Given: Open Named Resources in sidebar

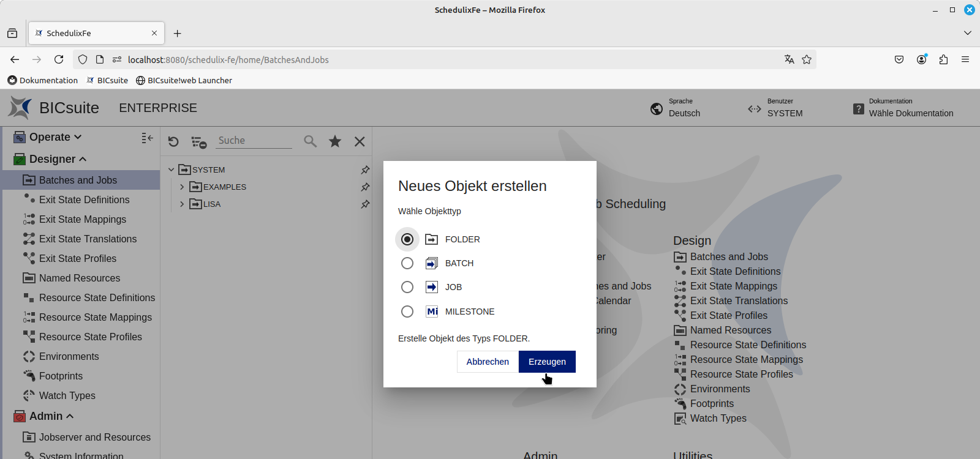Looking at the screenshot, I should pyautogui.click(x=80, y=278).
